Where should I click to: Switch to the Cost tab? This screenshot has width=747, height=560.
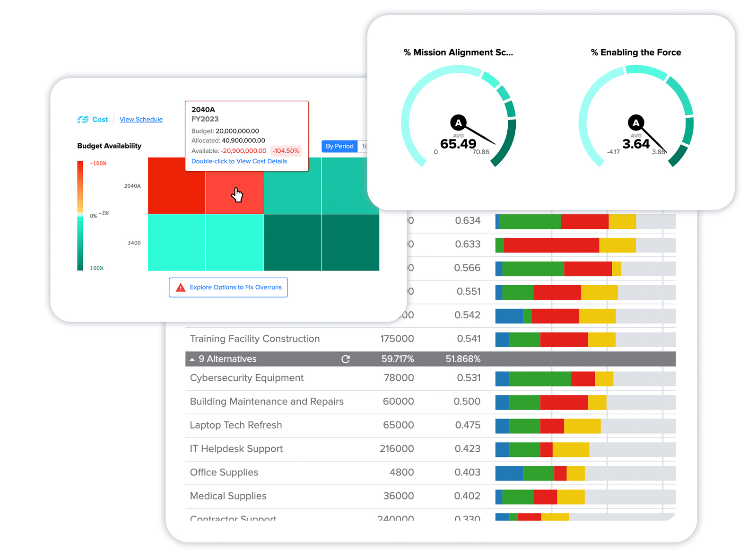pyautogui.click(x=100, y=120)
